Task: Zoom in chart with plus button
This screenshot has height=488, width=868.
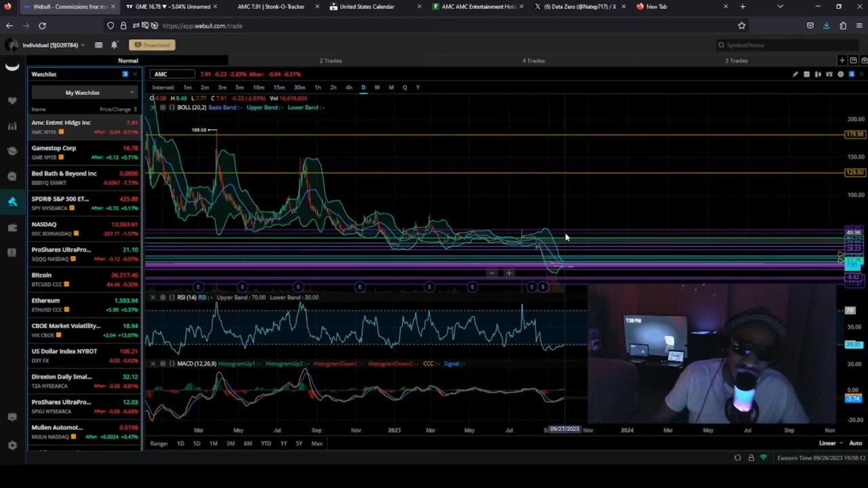Action: 509,273
